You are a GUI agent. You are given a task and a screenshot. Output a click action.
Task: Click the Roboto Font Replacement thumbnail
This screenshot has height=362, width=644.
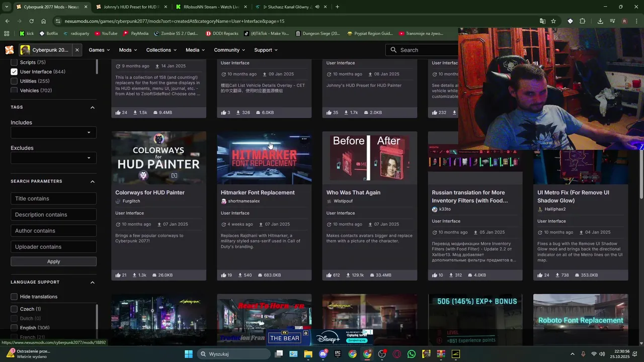[581, 319]
